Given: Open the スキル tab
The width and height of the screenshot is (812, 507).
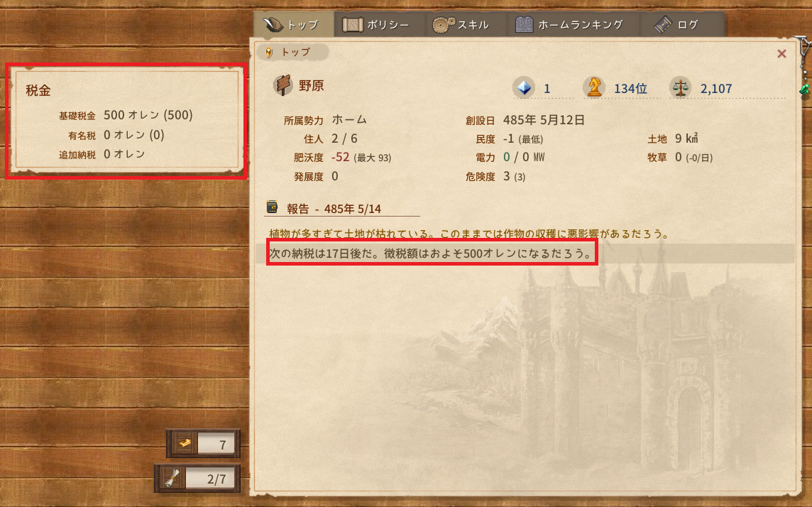Looking at the screenshot, I should tap(463, 24).
